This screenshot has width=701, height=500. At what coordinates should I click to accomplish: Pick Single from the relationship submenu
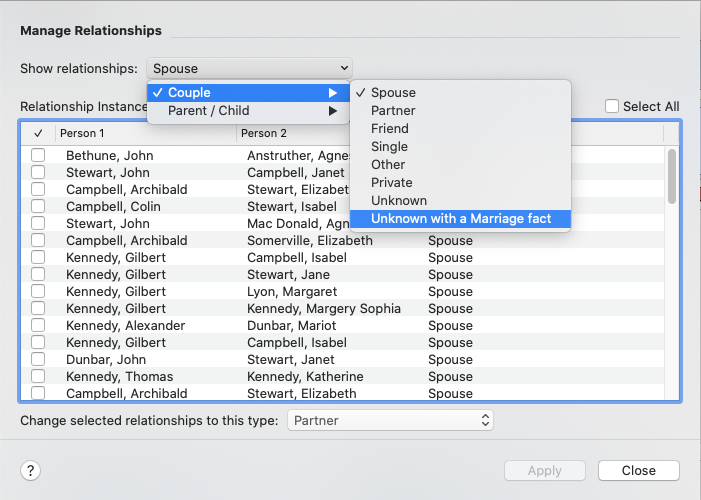[x=389, y=147]
